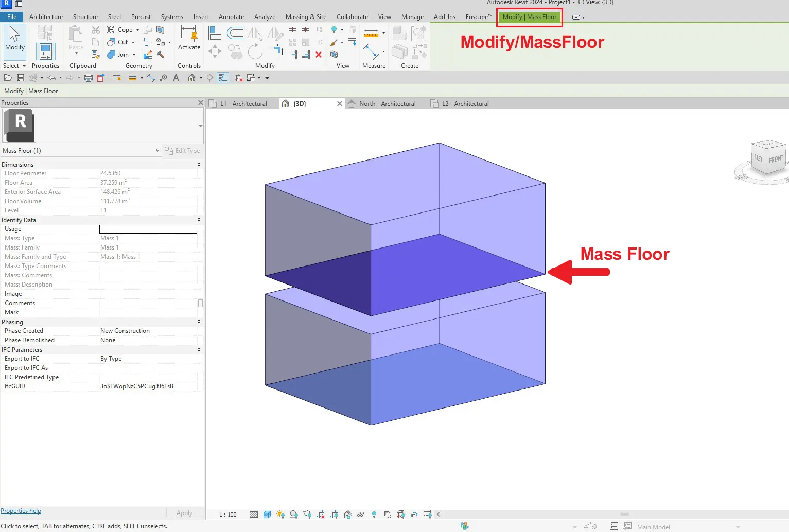Click the Print icon in quick access toolbar
The image size is (789, 532).
pos(88,78)
